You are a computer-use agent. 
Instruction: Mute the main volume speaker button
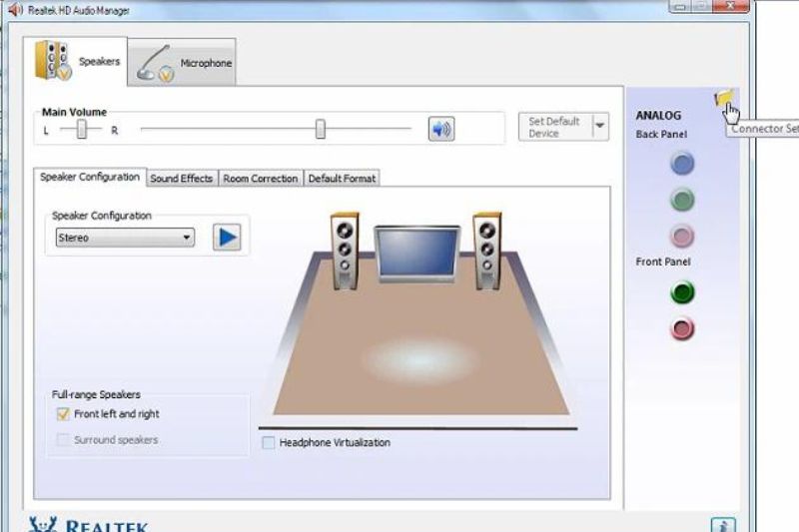point(441,130)
